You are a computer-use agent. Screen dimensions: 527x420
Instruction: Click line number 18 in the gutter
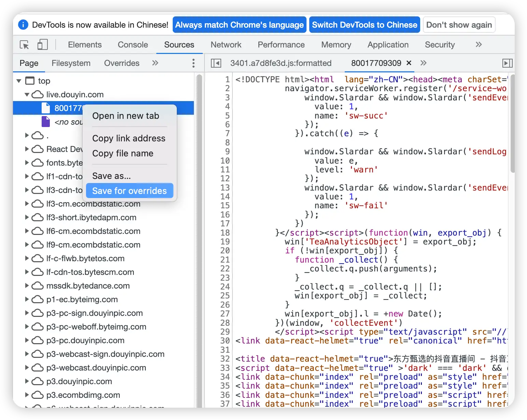click(225, 233)
